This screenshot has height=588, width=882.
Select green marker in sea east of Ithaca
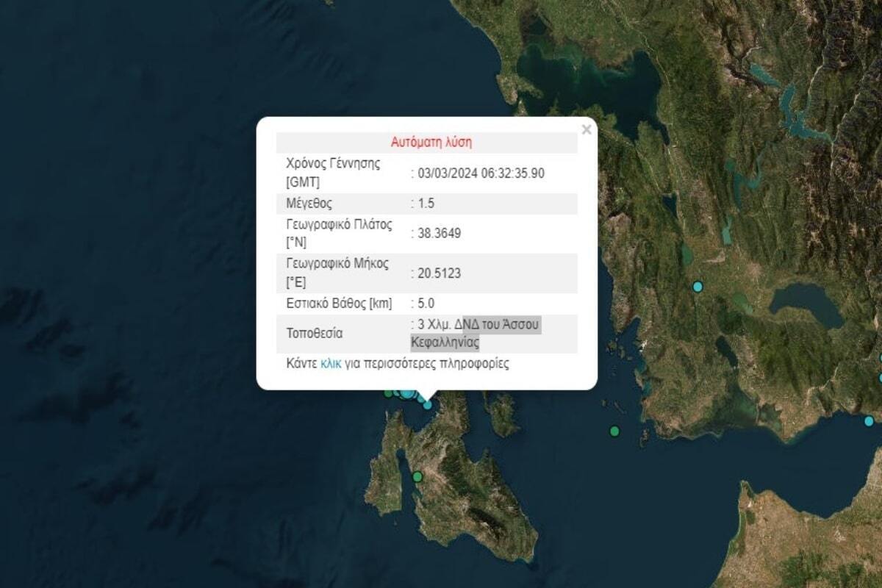pyautogui.click(x=614, y=431)
